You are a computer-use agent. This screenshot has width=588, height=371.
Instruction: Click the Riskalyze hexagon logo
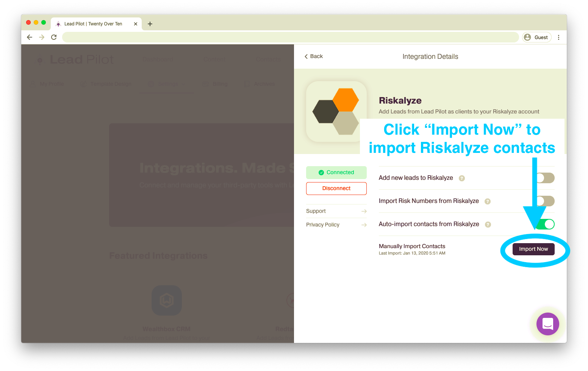(x=336, y=112)
